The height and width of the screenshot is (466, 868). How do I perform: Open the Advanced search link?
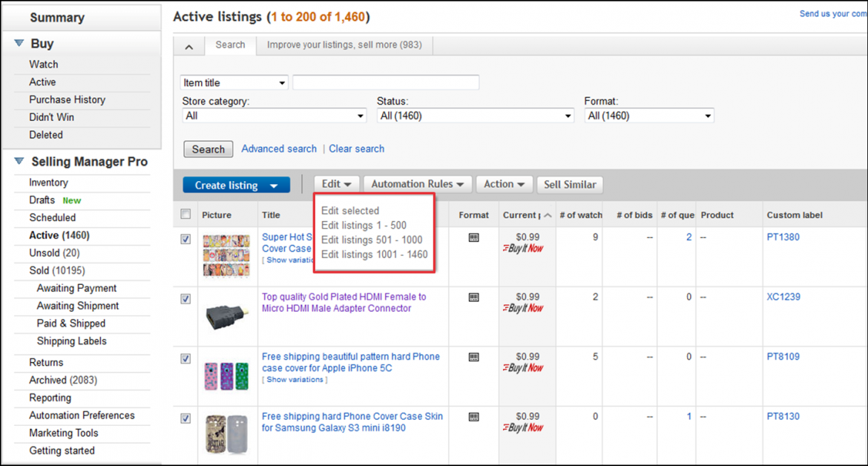pyautogui.click(x=279, y=148)
